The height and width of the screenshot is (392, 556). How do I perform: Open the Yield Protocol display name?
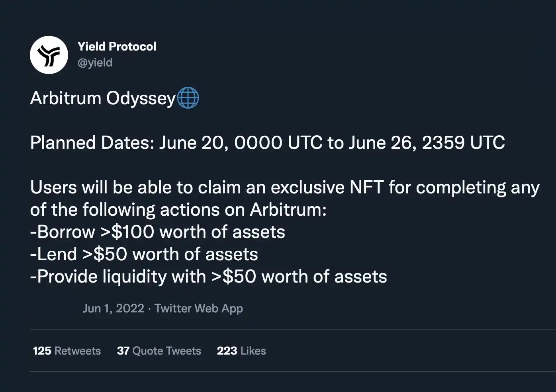tap(117, 47)
